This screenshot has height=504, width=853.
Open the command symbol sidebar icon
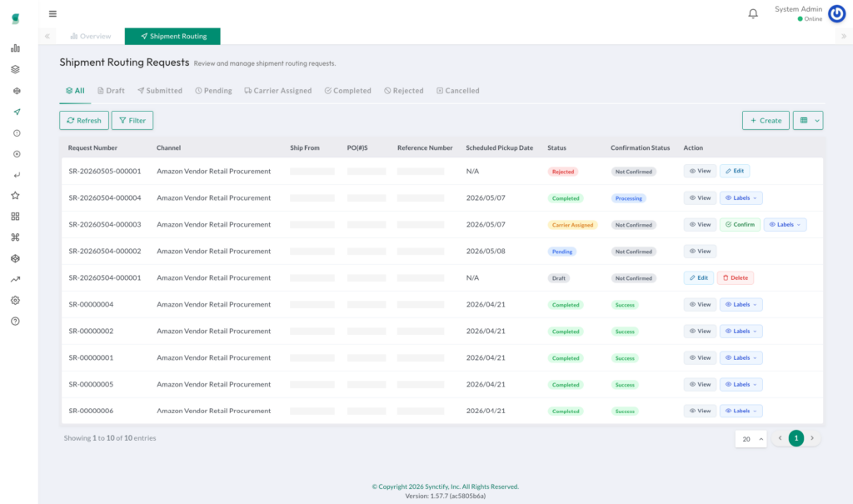click(15, 237)
